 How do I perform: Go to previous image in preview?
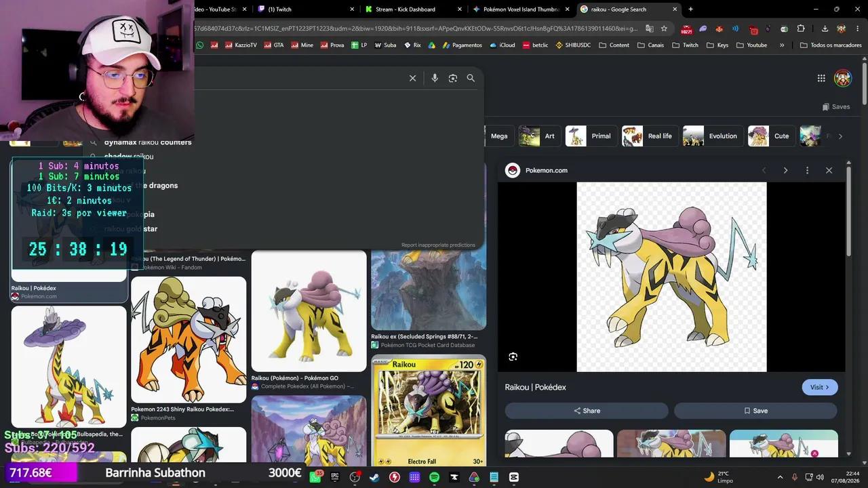click(x=764, y=170)
